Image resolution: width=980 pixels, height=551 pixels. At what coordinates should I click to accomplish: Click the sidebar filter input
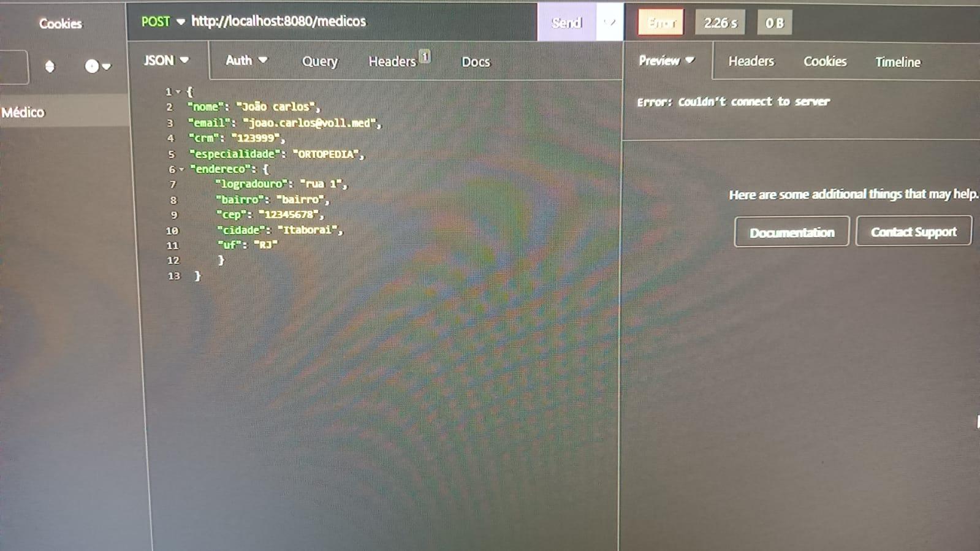pyautogui.click(x=12, y=67)
